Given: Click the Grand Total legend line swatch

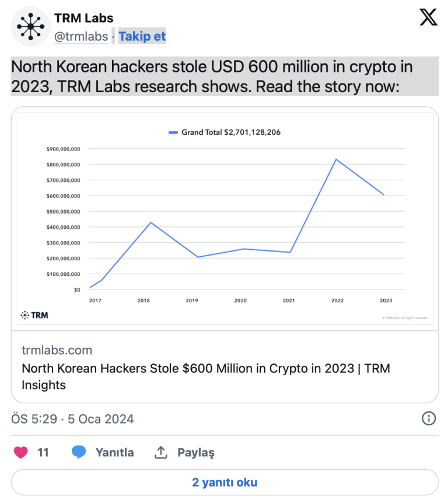Looking at the screenshot, I should pos(173,132).
